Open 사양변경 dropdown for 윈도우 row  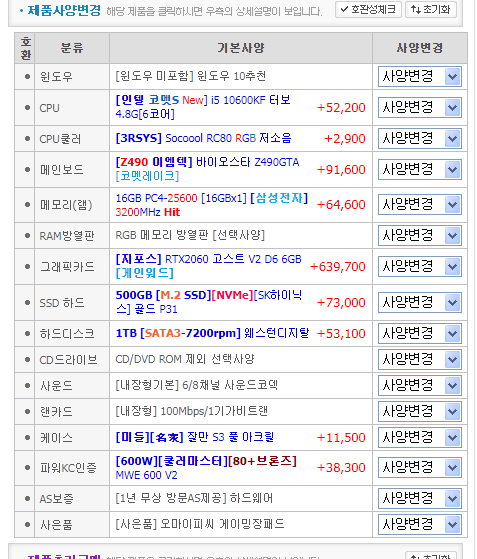click(x=420, y=76)
